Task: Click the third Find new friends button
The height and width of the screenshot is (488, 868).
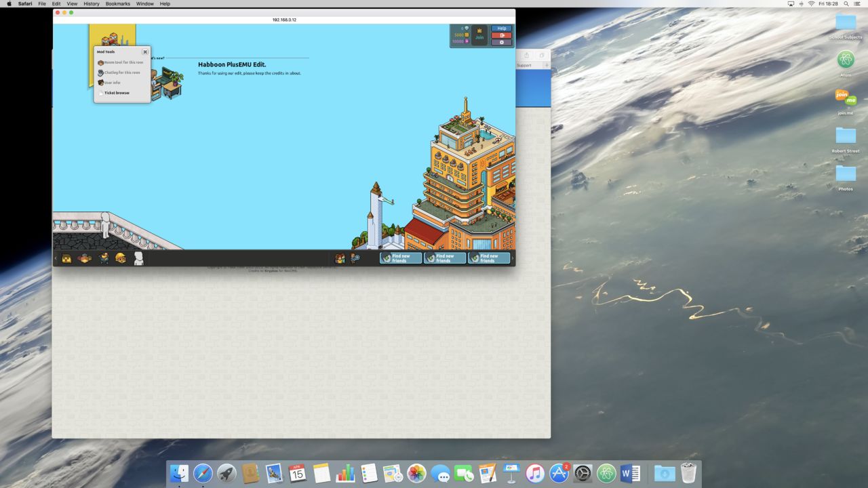Action: (489, 258)
